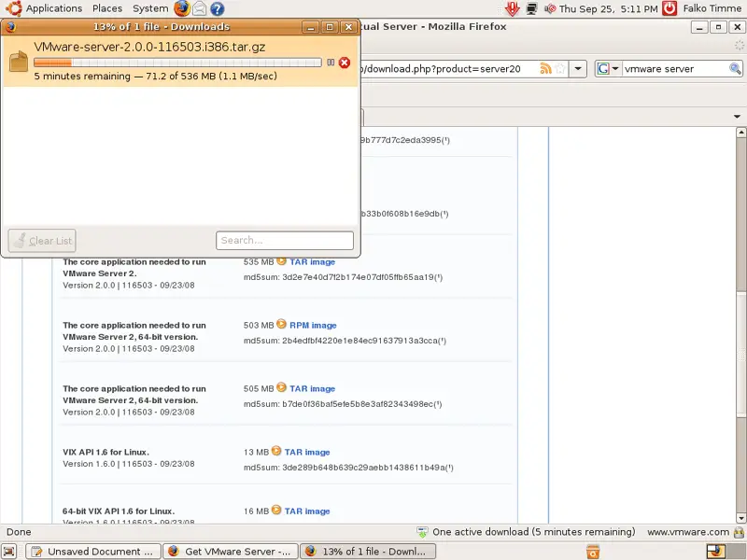The height and width of the screenshot is (560, 747).
Task: Open the search engine selector dropdown
Action: click(x=609, y=68)
